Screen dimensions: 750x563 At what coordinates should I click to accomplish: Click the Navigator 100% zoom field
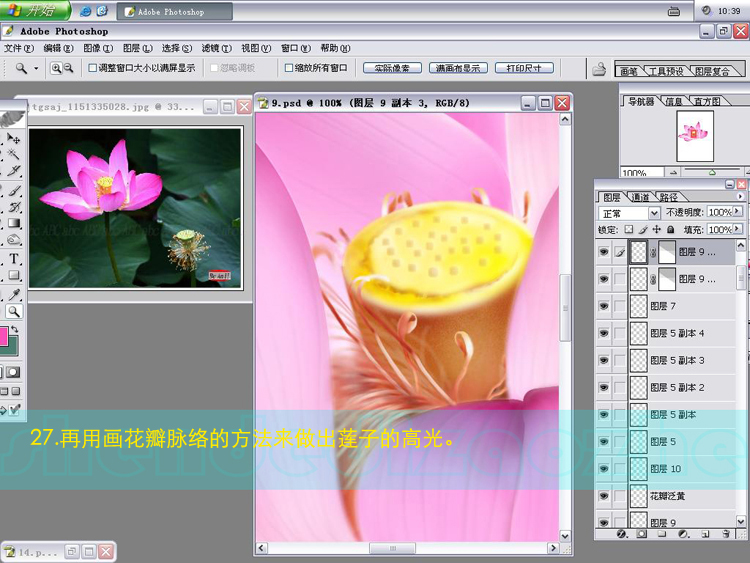pyautogui.click(x=642, y=172)
